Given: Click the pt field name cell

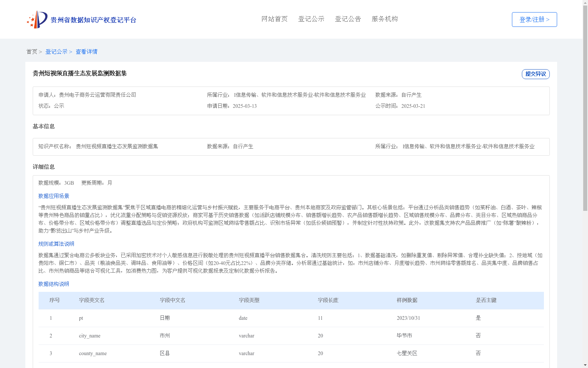Looking at the screenshot, I should pyautogui.click(x=81, y=318).
